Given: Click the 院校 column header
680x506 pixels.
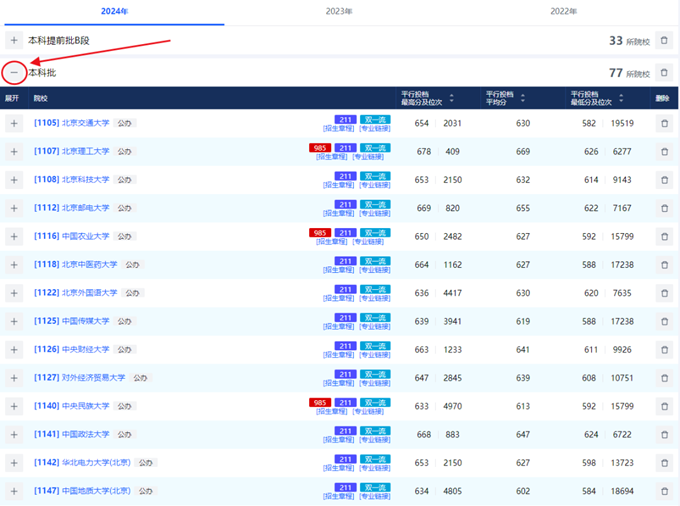Looking at the screenshot, I should pos(40,98).
